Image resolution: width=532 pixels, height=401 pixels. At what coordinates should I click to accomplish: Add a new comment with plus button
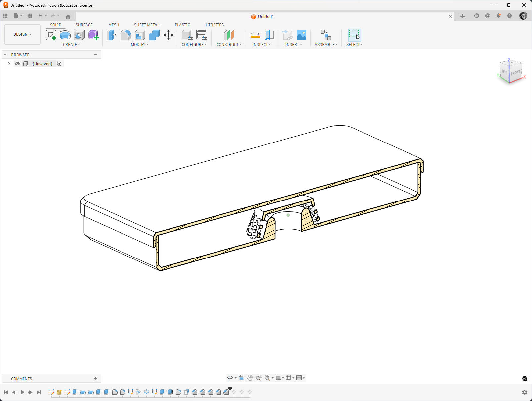95,378
